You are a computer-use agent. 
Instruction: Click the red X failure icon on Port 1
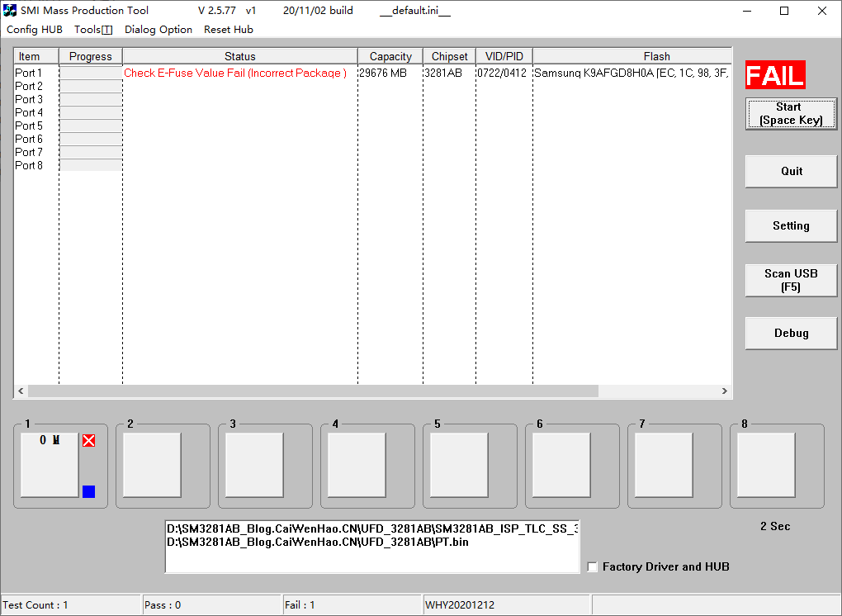pyautogui.click(x=88, y=440)
